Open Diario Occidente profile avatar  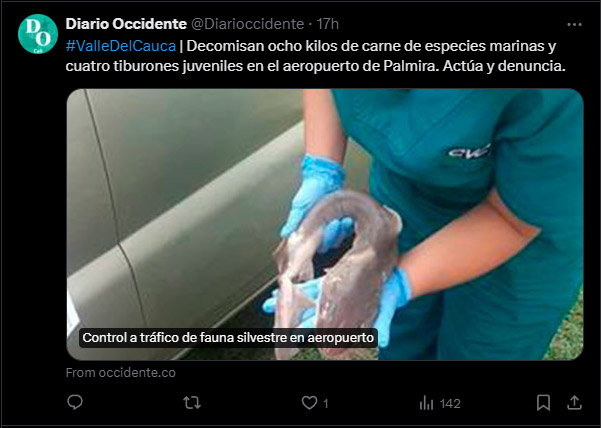tap(38, 34)
